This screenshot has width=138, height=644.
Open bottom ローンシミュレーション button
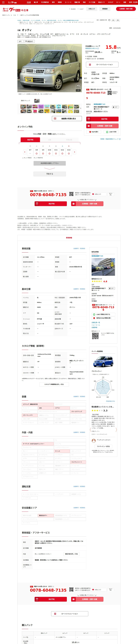(70, 614)
